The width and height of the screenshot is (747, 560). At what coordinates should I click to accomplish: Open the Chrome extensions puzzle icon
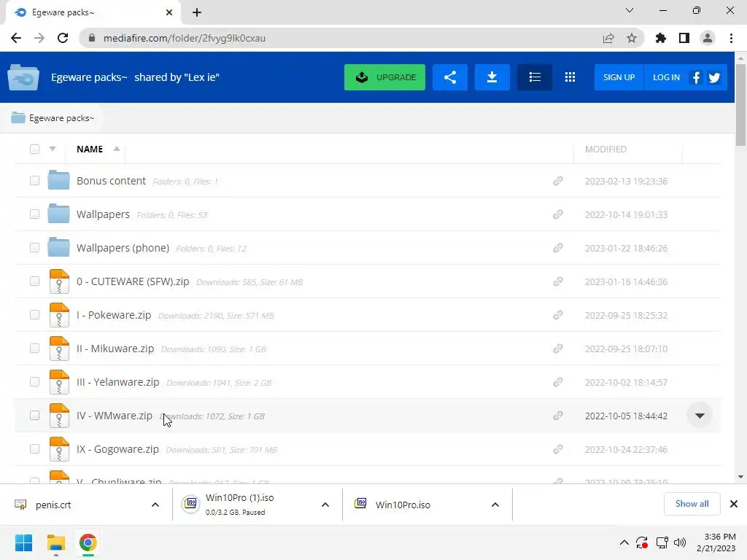coord(661,38)
